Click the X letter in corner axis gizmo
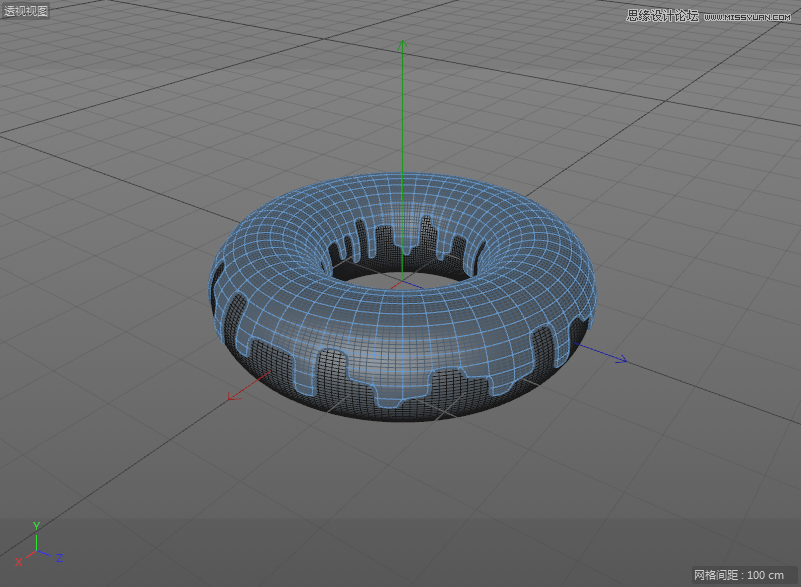This screenshot has height=587, width=801. click(18, 563)
